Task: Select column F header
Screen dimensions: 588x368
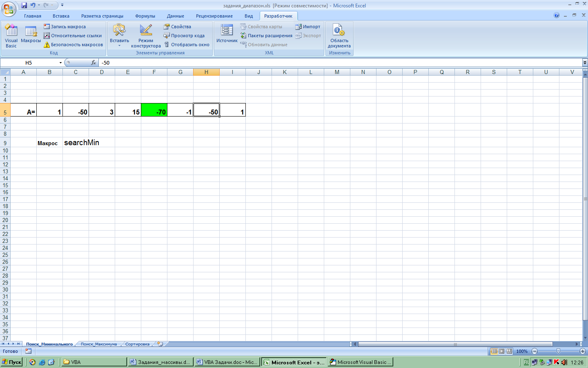Action: point(154,72)
